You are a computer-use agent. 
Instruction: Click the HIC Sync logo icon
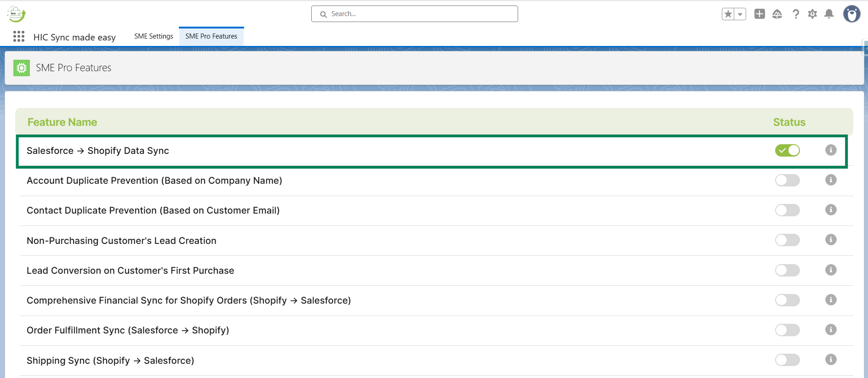[x=17, y=14]
